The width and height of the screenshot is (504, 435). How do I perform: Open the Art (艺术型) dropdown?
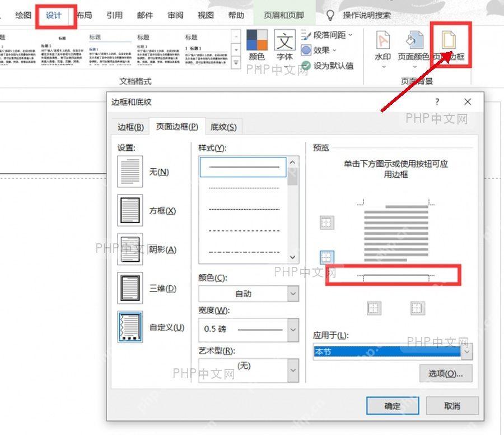[249, 371]
